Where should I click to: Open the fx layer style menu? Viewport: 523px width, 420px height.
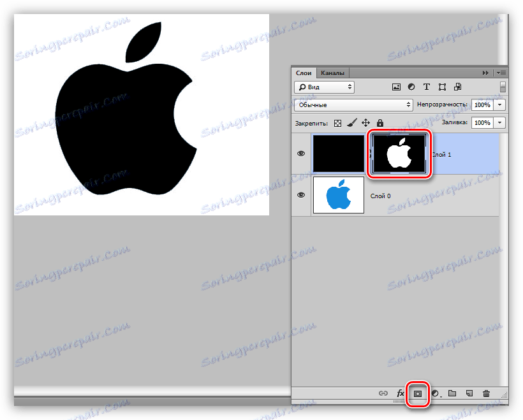point(401,393)
